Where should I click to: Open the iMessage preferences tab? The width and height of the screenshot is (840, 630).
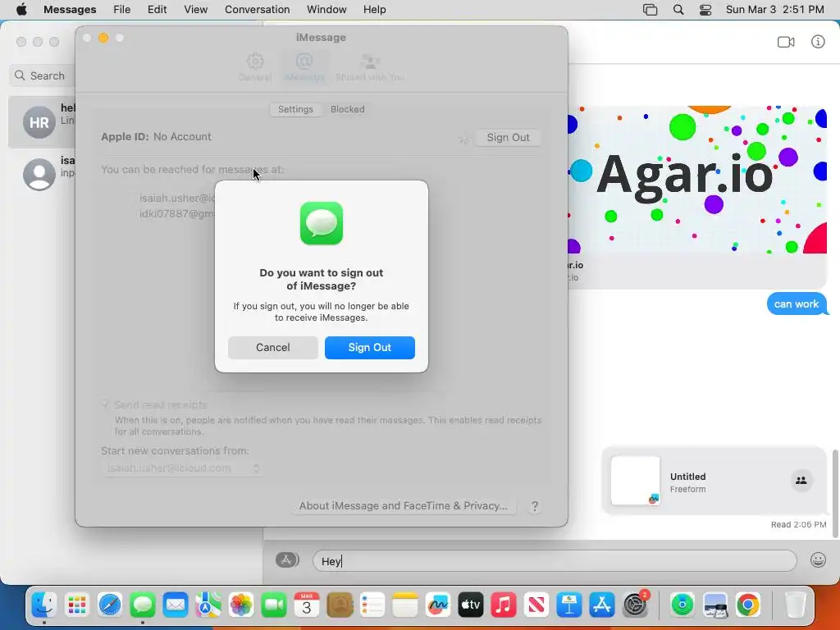(x=304, y=67)
